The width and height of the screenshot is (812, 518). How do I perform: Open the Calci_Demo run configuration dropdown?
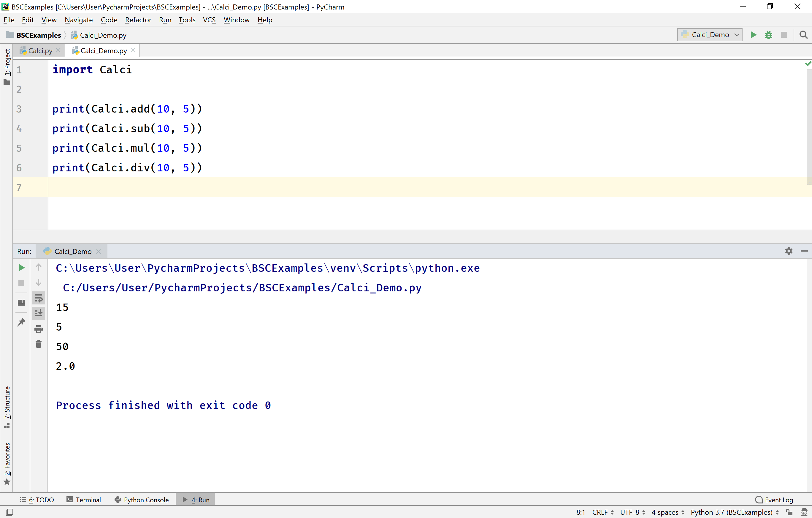click(x=710, y=35)
